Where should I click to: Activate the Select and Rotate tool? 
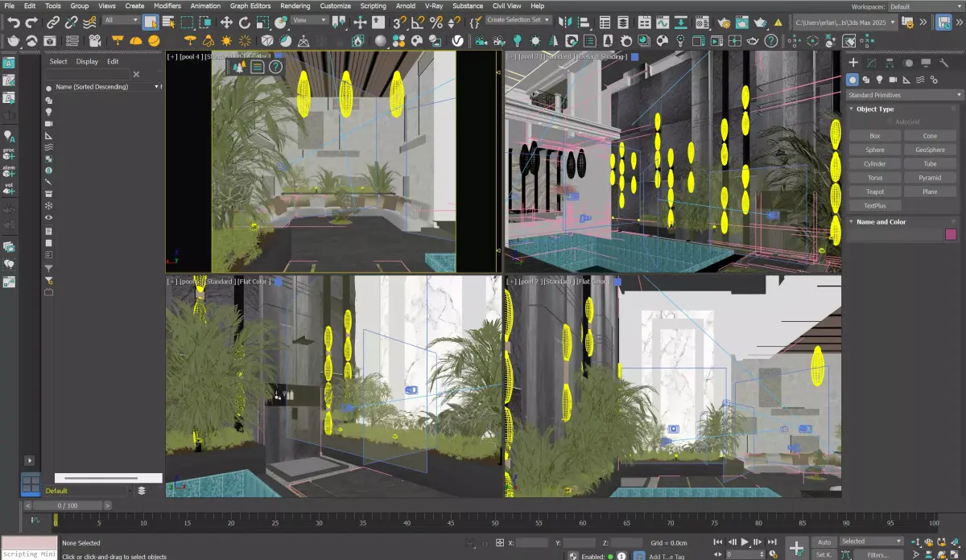pos(246,23)
